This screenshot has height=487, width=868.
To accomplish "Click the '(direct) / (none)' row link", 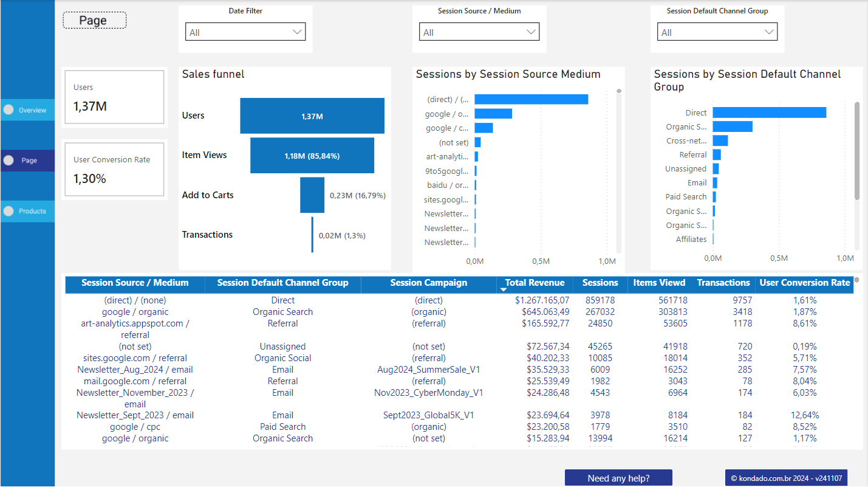I will pyautogui.click(x=135, y=300).
